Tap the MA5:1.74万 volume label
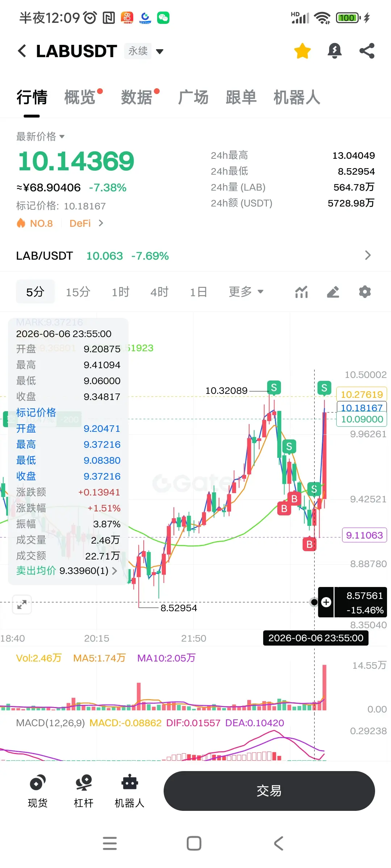Viewport: 391px width, 868px height. click(x=99, y=658)
